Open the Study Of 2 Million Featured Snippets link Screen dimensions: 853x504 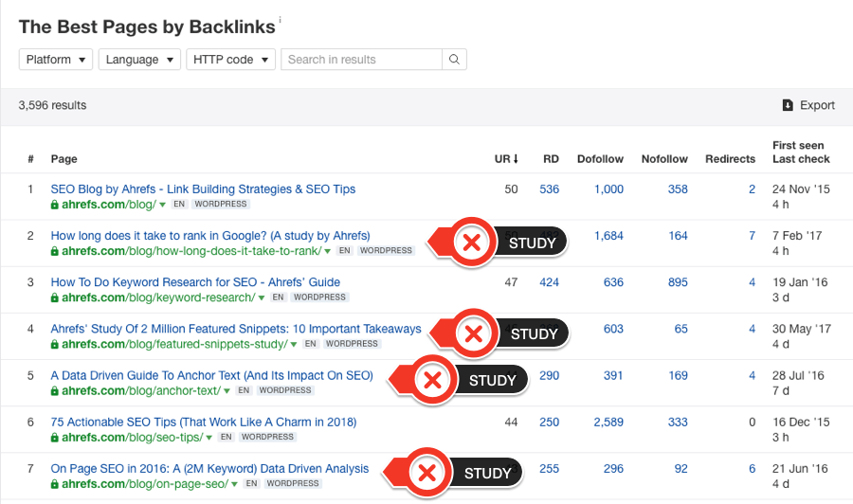click(236, 329)
